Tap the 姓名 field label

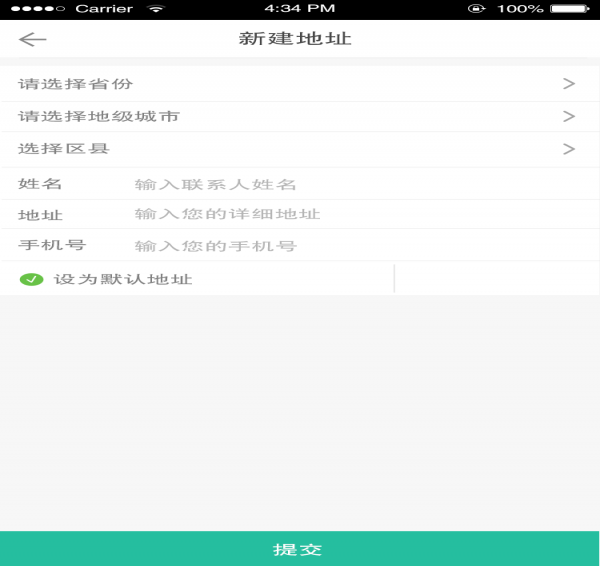[40, 184]
